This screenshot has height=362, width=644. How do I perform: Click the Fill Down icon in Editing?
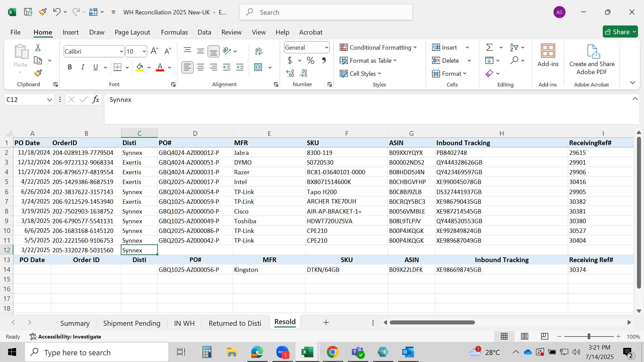tap(489, 61)
